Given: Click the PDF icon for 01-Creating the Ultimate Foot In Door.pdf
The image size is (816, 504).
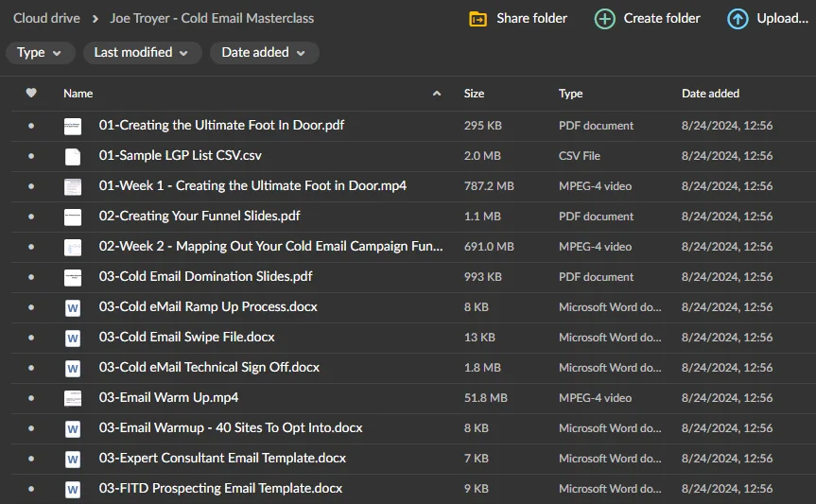Looking at the screenshot, I should pos(73,126).
